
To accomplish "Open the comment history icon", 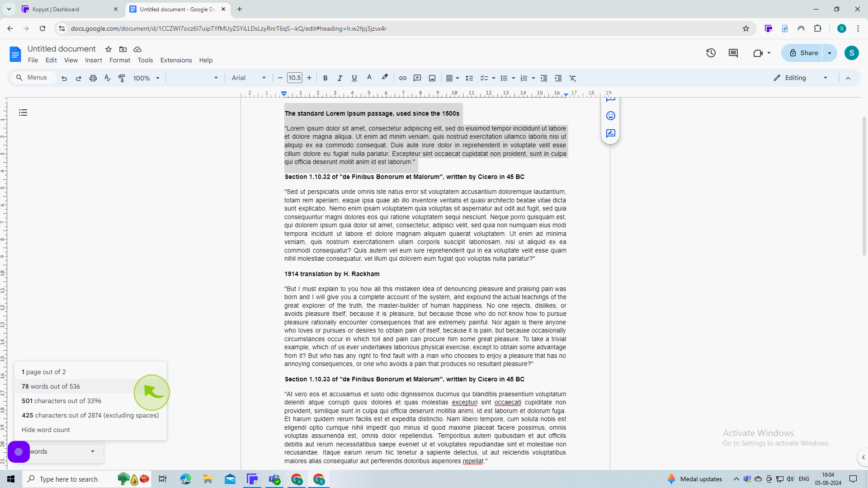I will pyautogui.click(x=733, y=53).
